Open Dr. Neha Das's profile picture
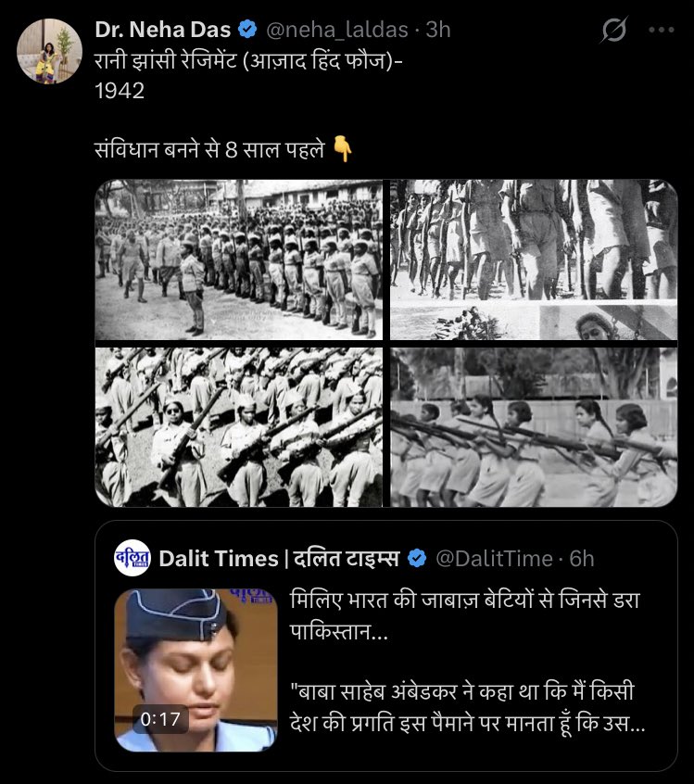694x784 pixels. pos(49,50)
